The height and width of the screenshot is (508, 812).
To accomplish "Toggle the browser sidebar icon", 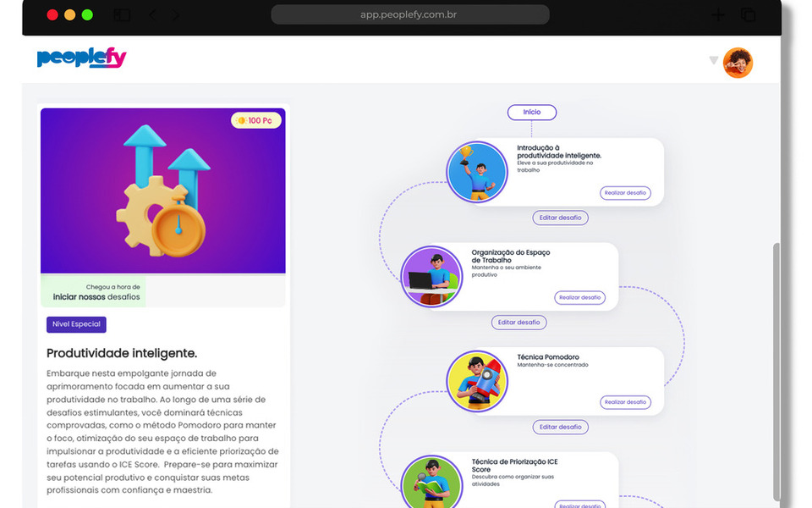I will click(x=122, y=14).
